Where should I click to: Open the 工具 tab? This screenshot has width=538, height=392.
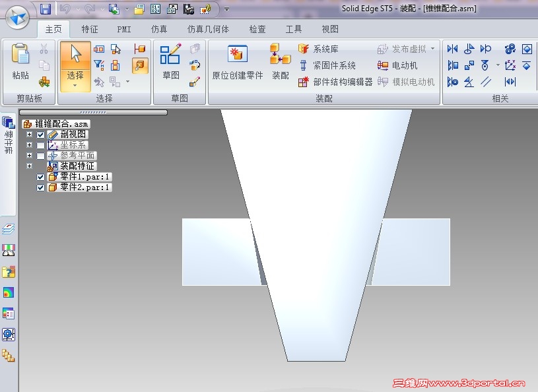point(294,29)
